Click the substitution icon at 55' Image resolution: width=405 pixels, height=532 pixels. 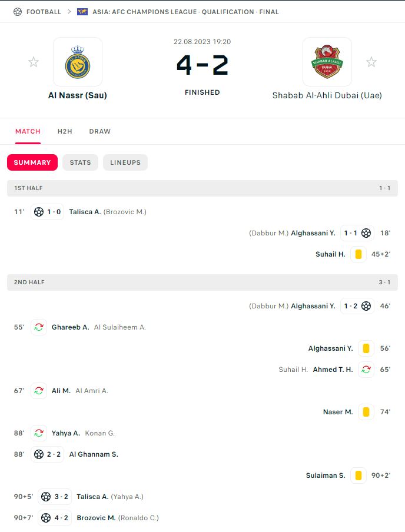39,327
